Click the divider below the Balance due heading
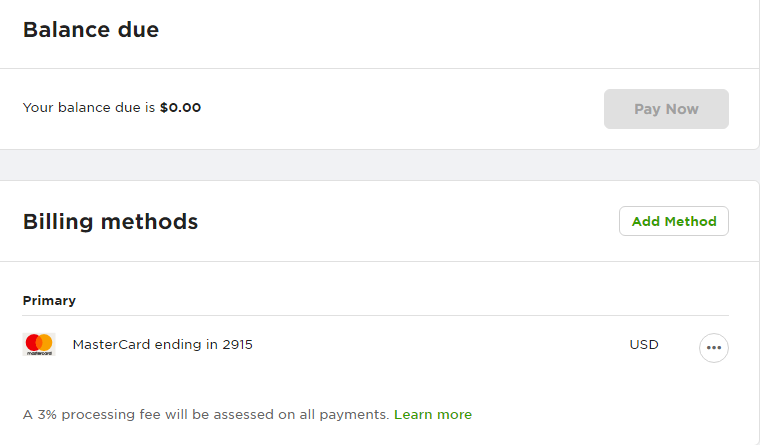 click(x=380, y=68)
